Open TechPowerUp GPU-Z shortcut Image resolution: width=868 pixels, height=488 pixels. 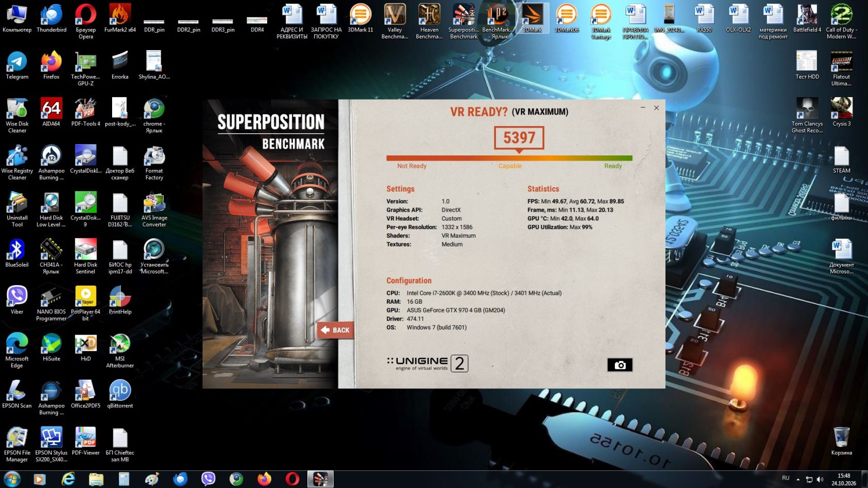pos(86,69)
